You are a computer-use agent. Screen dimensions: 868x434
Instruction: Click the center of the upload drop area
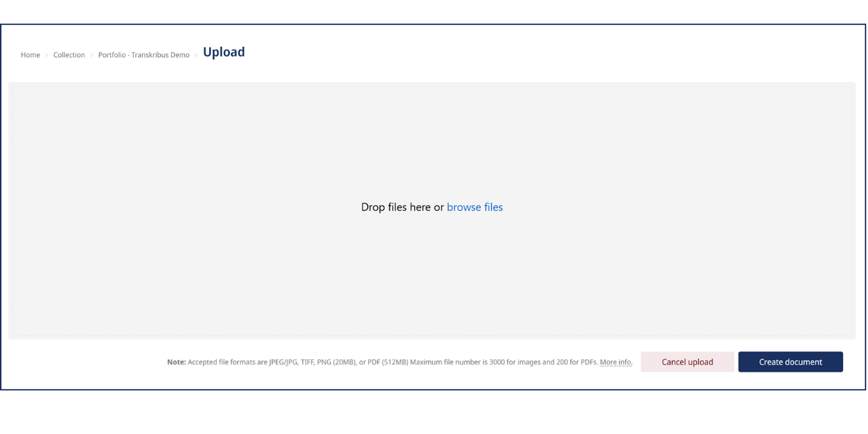pos(432,210)
